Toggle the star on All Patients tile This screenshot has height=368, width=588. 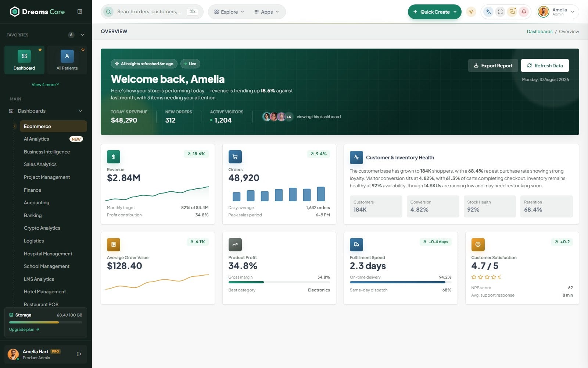[x=83, y=50]
